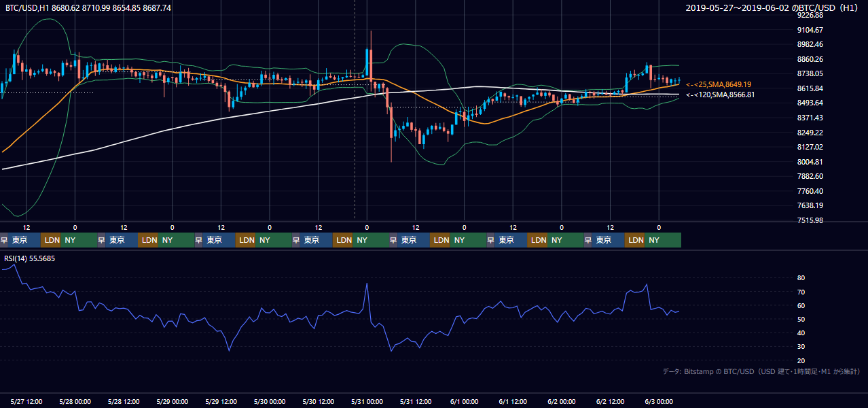The image size is (868, 408).
Task: Click price axis value 8738.05
Action: pyautogui.click(x=810, y=73)
